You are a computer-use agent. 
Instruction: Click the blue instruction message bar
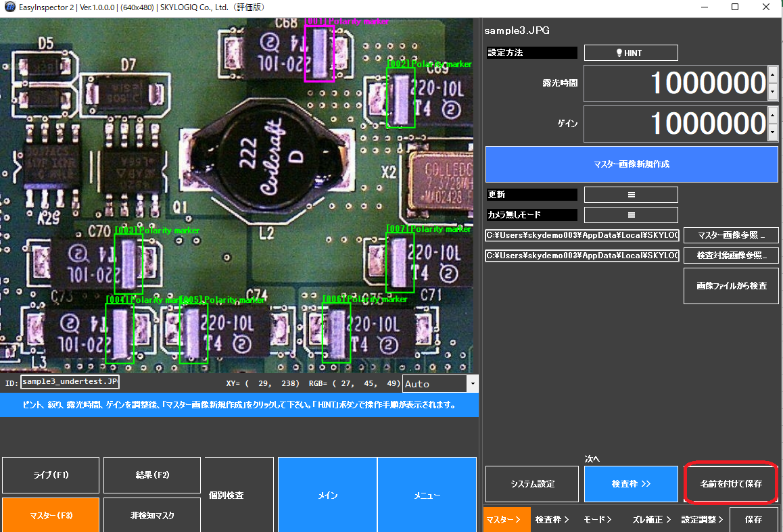point(239,405)
